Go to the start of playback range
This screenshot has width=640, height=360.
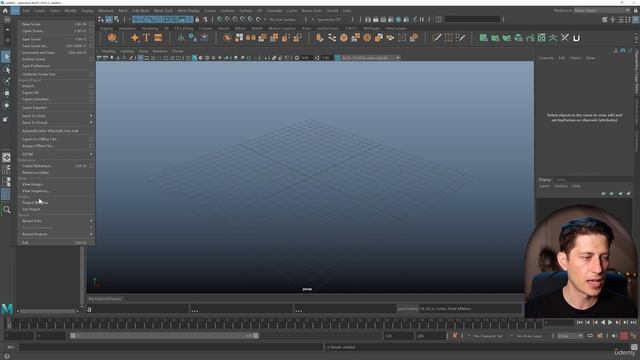click(580, 322)
